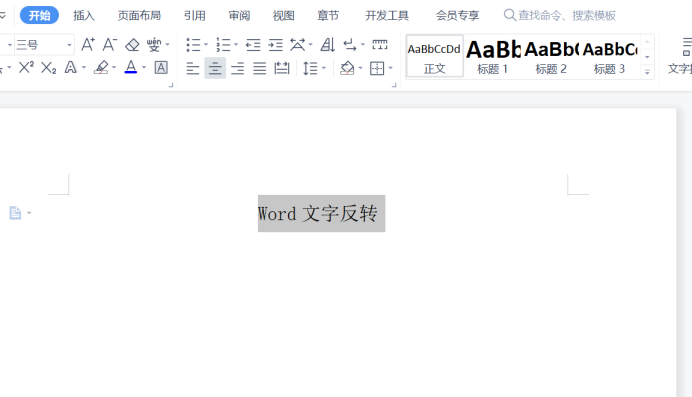The height and width of the screenshot is (397, 692).
Task: Expand numbering dropdown arrow
Action: click(236, 45)
